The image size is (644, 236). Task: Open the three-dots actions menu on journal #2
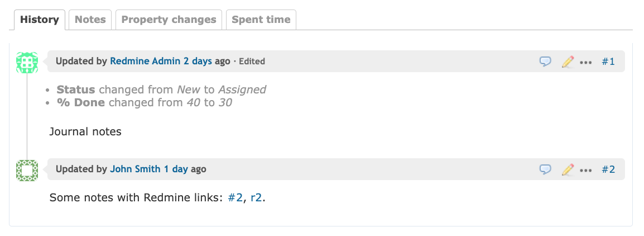coord(585,169)
